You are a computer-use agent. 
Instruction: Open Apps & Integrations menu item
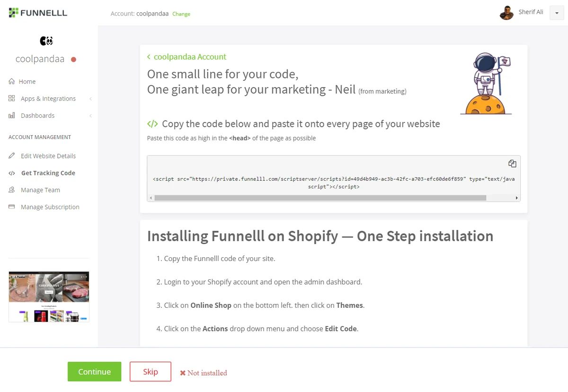(49, 98)
